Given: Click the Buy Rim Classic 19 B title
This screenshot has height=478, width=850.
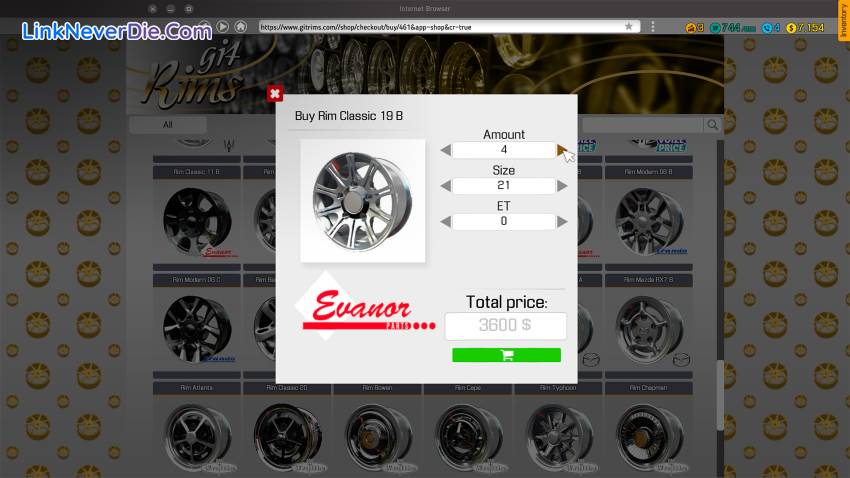Looking at the screenshot, I should (x=349, y=116).
